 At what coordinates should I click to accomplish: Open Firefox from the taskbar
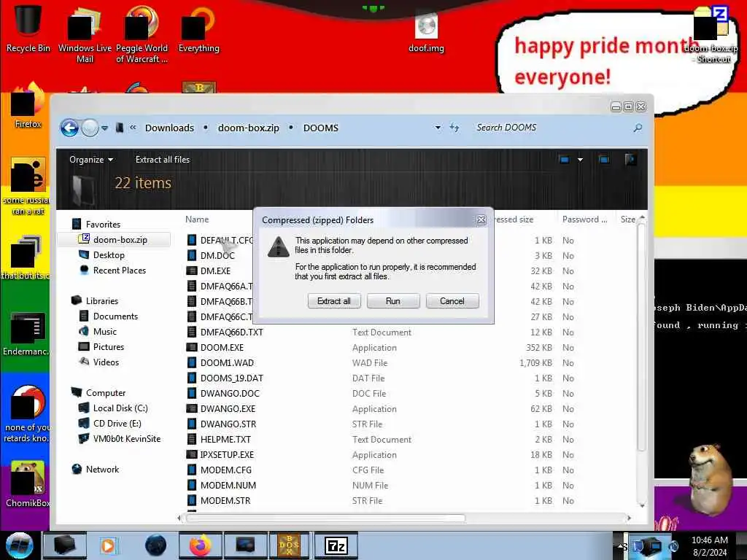[200, 545]
